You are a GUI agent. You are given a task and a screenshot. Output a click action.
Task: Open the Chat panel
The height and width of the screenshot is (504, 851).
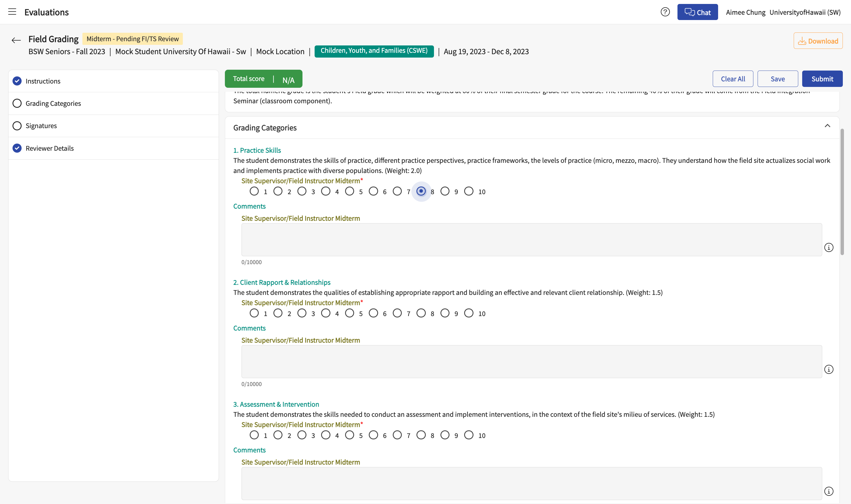[x=697, y=12]
